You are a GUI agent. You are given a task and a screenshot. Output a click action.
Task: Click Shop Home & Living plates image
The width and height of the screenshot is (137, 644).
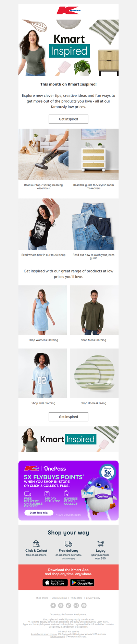(x=94, y=373)
